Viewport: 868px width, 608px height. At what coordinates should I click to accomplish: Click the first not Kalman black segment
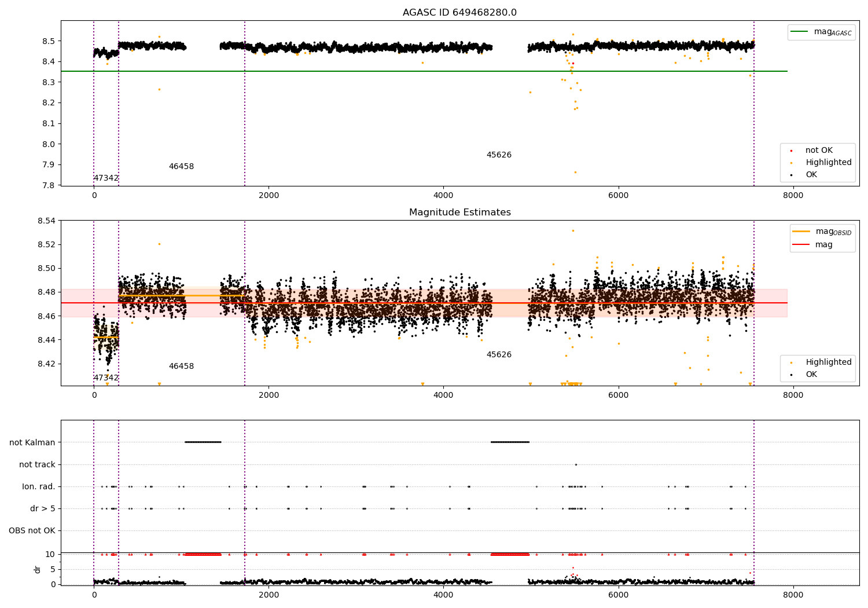click(203, 442)
